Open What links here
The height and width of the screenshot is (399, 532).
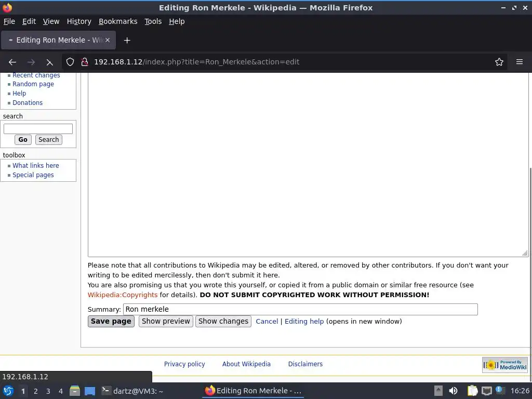point(36,166)
